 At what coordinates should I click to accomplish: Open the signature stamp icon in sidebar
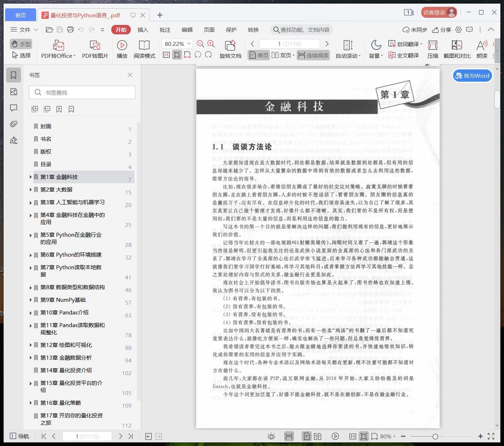[x=13, y=140]
